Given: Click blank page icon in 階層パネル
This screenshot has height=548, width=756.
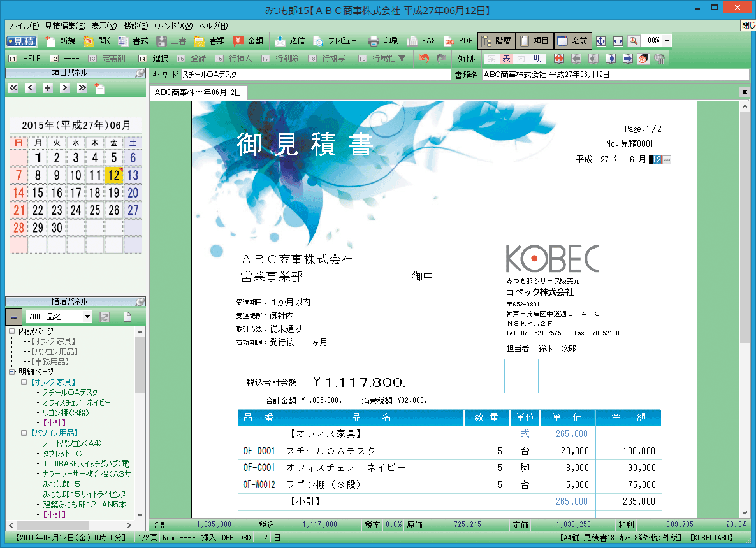Looking at the screenshot, I should 127,317.
